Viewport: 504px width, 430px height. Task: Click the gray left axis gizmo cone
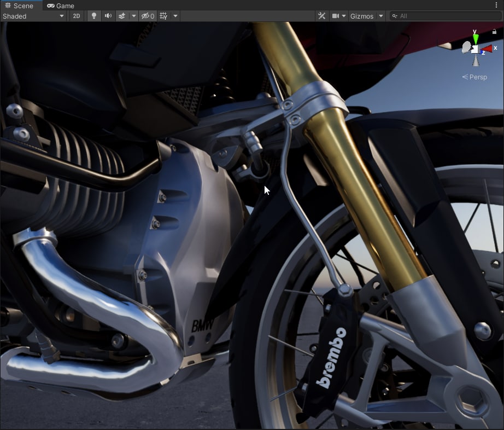point(466,47)
